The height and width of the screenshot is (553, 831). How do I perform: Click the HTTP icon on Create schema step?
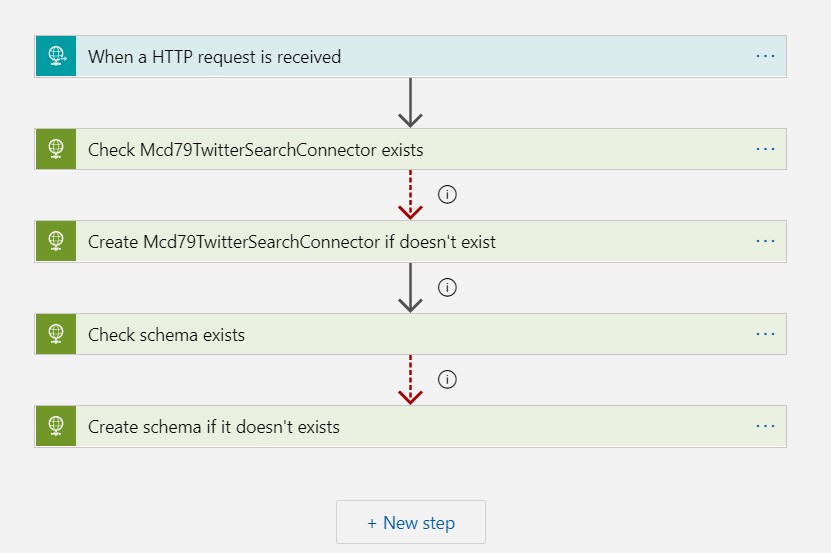click(x=56, y=426)
